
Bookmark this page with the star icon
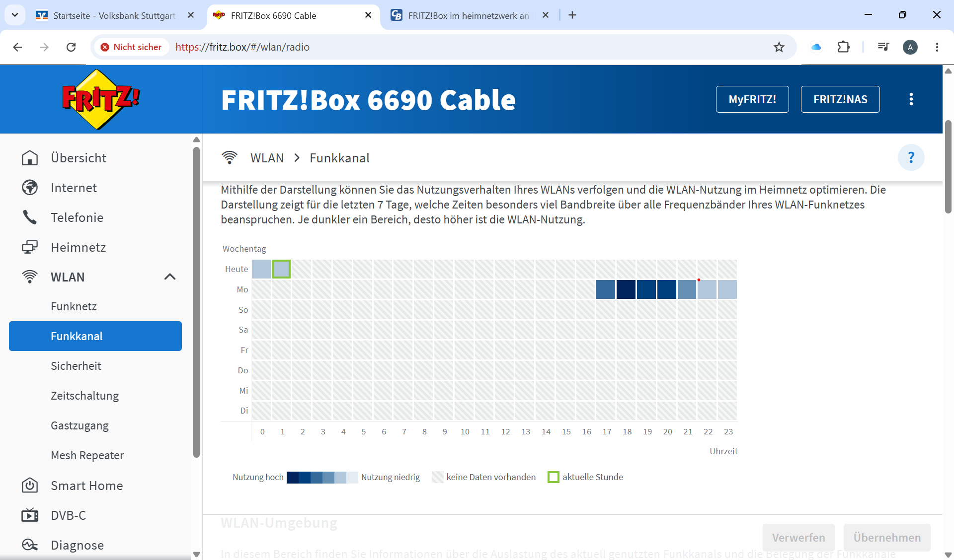[x=779, y=47]
